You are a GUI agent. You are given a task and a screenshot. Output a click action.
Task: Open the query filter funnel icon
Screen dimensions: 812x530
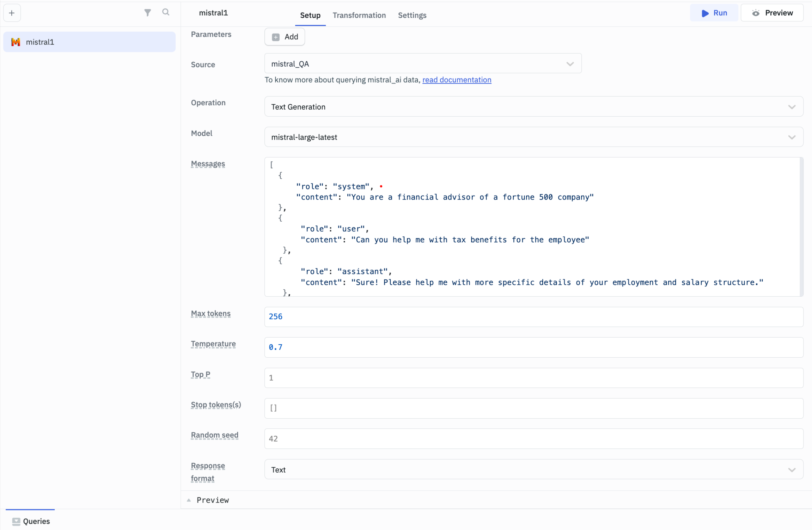coord(147,13)
